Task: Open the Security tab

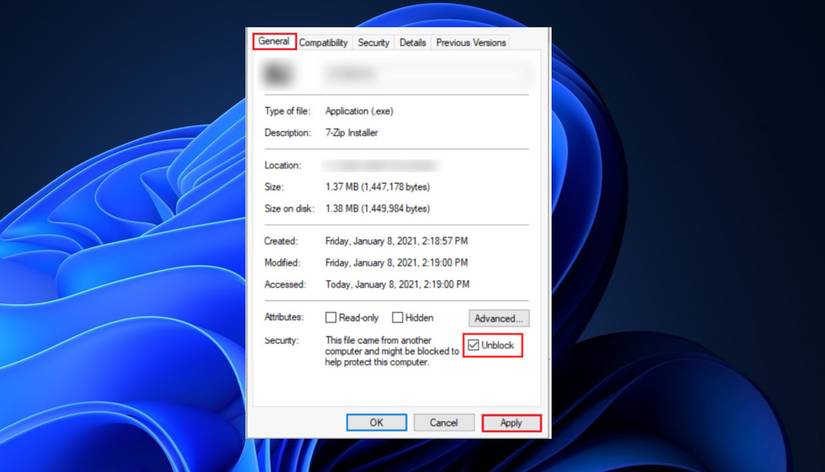Action: [x=374, y=43]
